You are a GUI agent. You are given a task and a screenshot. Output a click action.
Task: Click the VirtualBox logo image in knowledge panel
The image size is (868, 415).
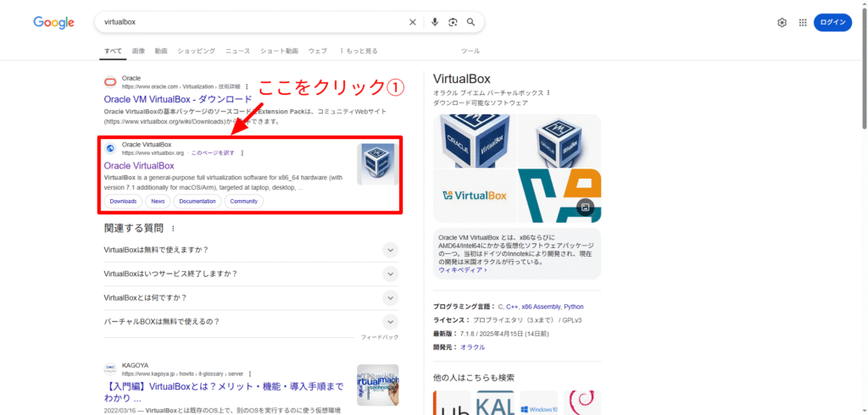475,196
